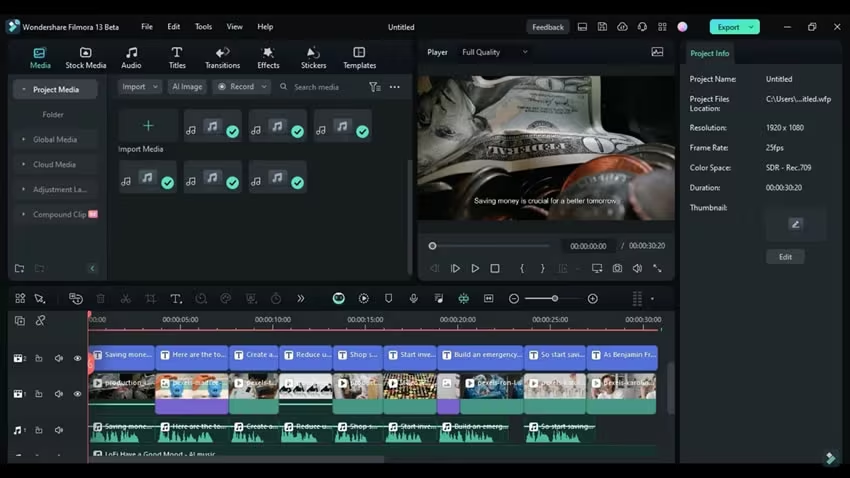Click the Feedback button

point(548,27)
